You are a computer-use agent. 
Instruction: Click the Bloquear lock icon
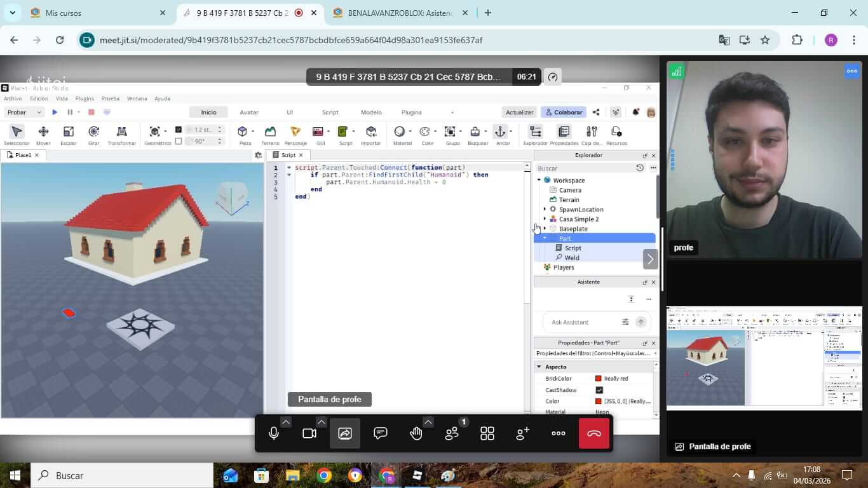click(x=475, y=132)
